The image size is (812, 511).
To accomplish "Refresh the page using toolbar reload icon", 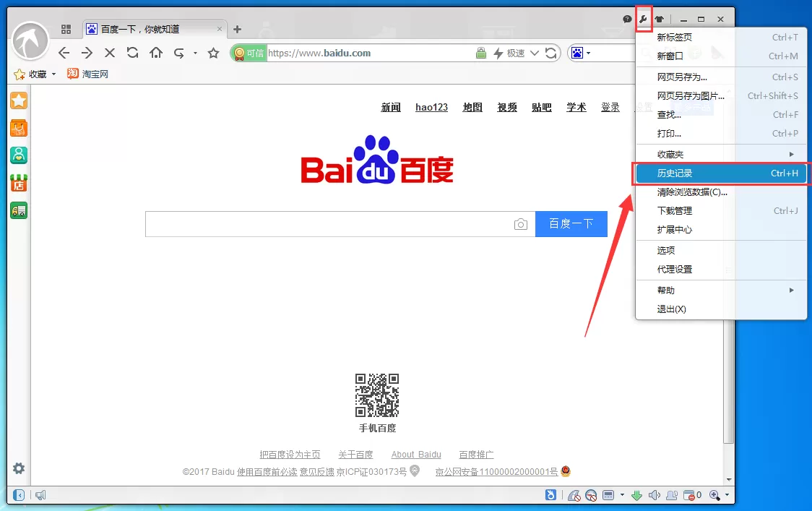I will click(133, 53).
